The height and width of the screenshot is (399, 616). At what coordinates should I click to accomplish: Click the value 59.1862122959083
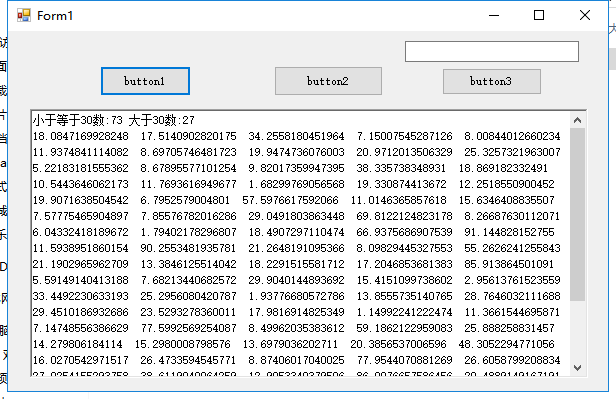coord(405,328)
